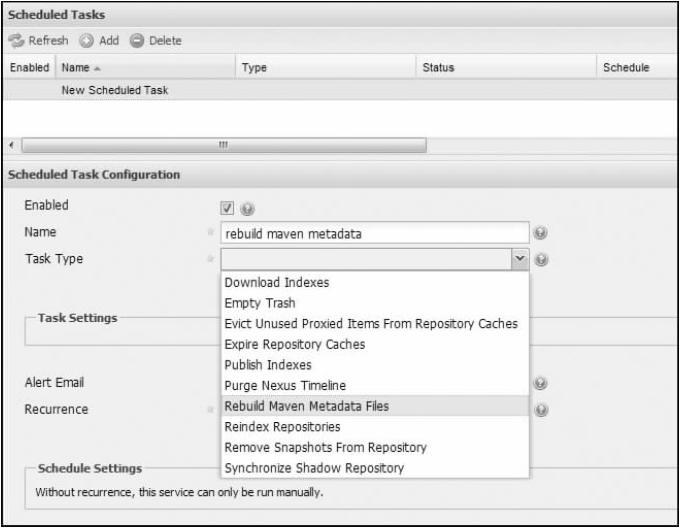Click the Refresh icon in toolbar
This screenshot has width=680, height=528.
17,40
